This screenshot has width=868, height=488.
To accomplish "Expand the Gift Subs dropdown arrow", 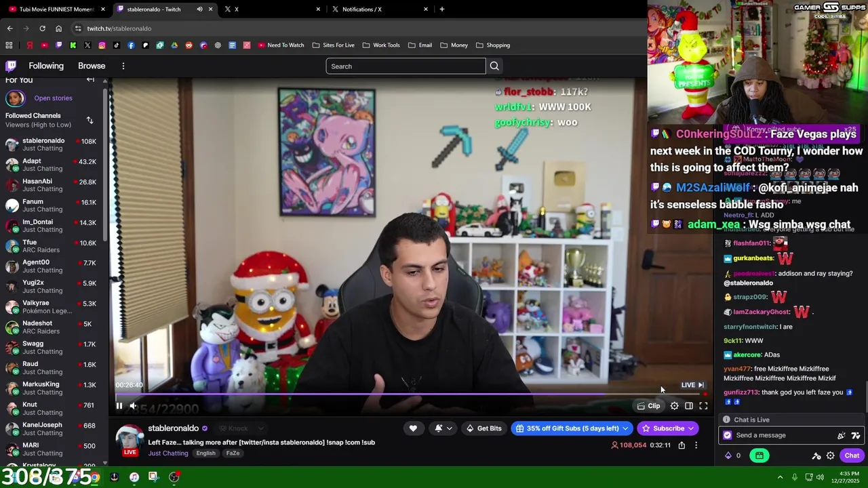I will pos(626,428).
